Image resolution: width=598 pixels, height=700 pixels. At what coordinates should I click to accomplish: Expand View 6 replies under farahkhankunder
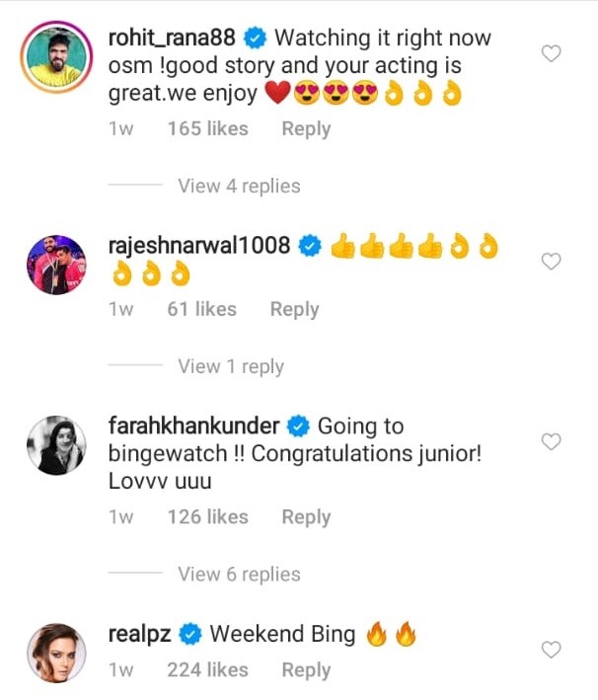[x=239, y=574]
